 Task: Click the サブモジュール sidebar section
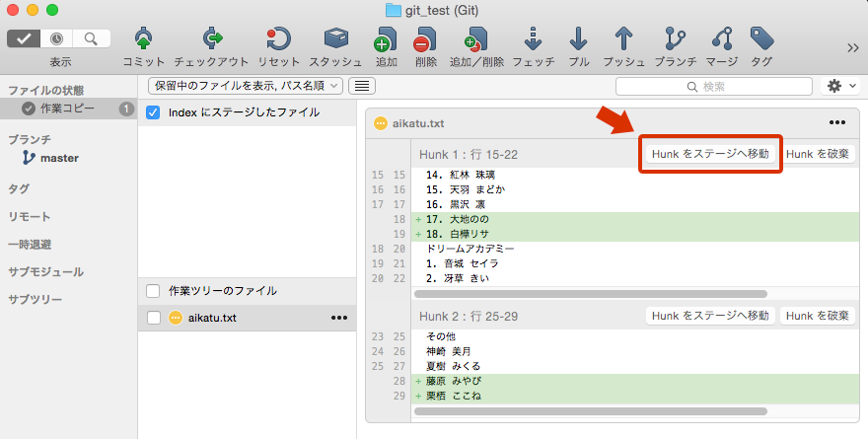pyautogui.click(x=46, y=272)
